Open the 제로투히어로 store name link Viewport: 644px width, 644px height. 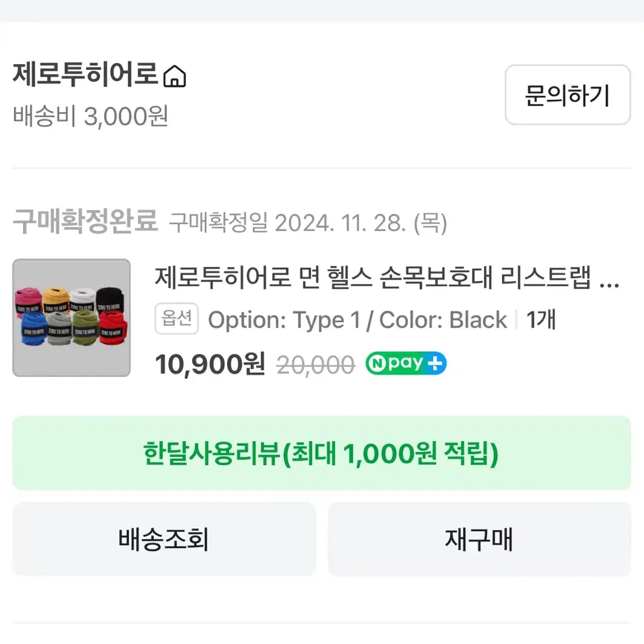(85, 75)
